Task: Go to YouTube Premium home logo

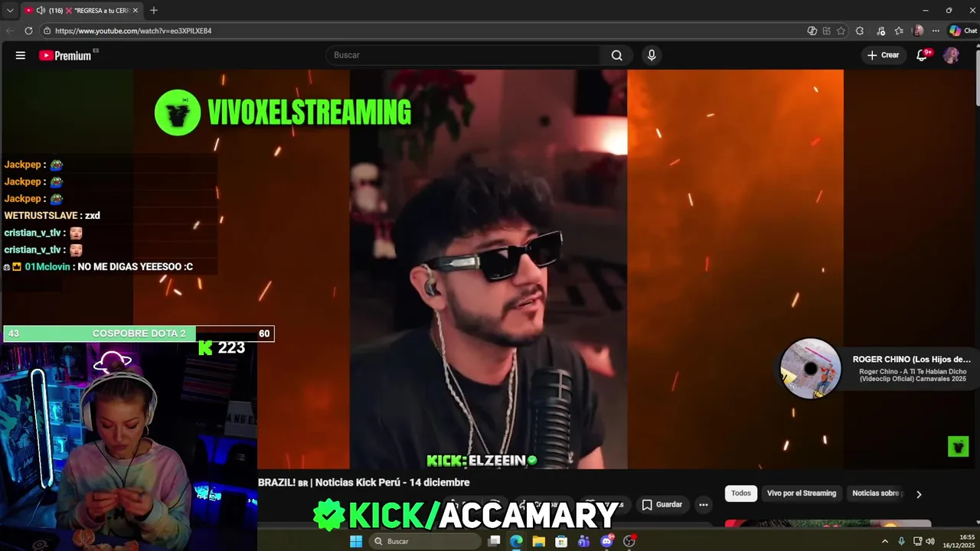Action: coord(65,55)
